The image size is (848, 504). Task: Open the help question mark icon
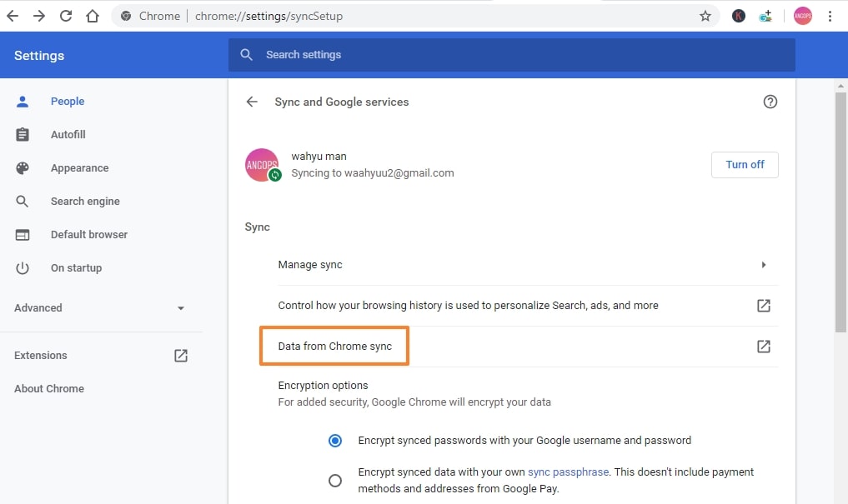click(770, 101)
